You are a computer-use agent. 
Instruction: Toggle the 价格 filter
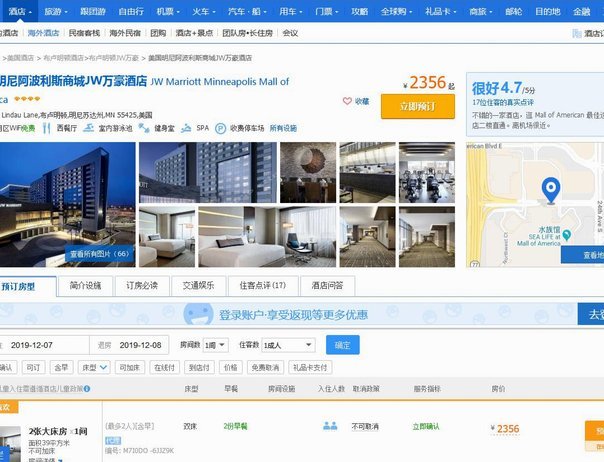[x=231, y=368]
